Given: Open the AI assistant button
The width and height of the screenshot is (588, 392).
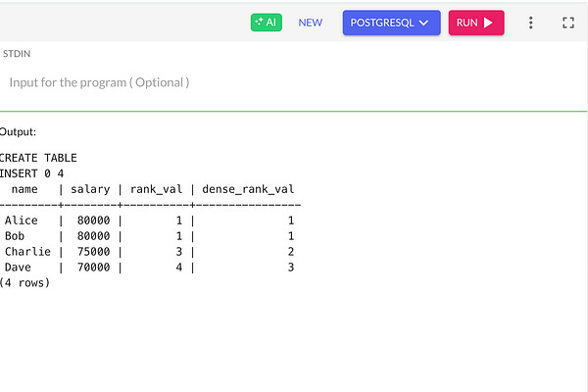Looking at the screenshot, I should pyautogui.click(x=267, y=23).
